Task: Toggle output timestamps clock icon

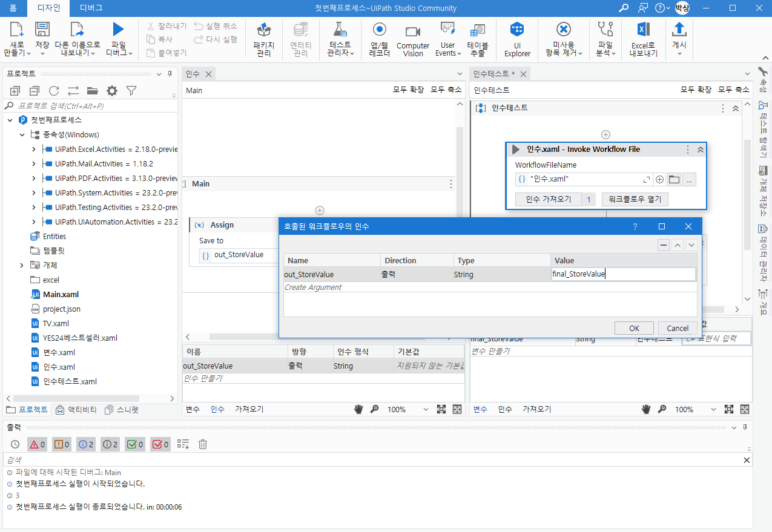Action: click(x=15, y=444)
